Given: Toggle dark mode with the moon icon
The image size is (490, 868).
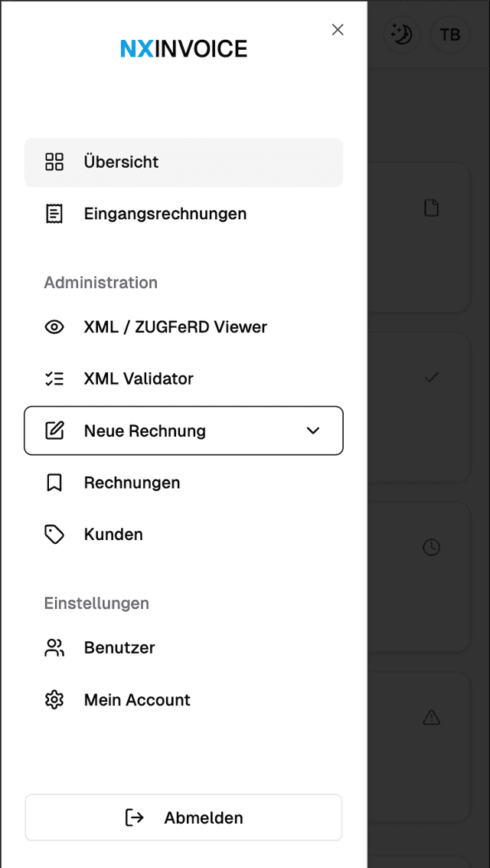Looking at the screenshot, I should 401,34.
